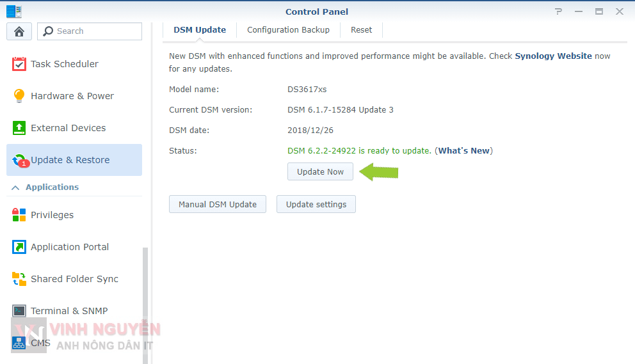Select Shared Folder Sync label
Viewport: 635px width, 364px height.
tap(74, 279)
